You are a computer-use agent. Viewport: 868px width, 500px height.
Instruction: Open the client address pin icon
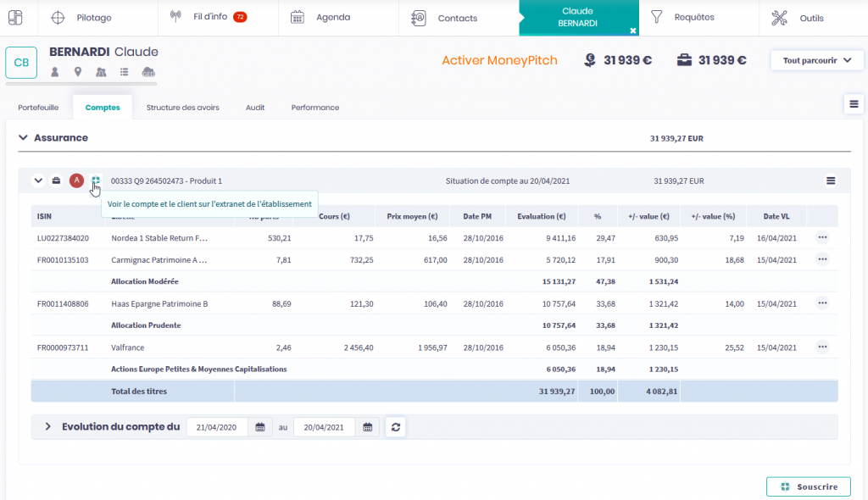(78, 72)
